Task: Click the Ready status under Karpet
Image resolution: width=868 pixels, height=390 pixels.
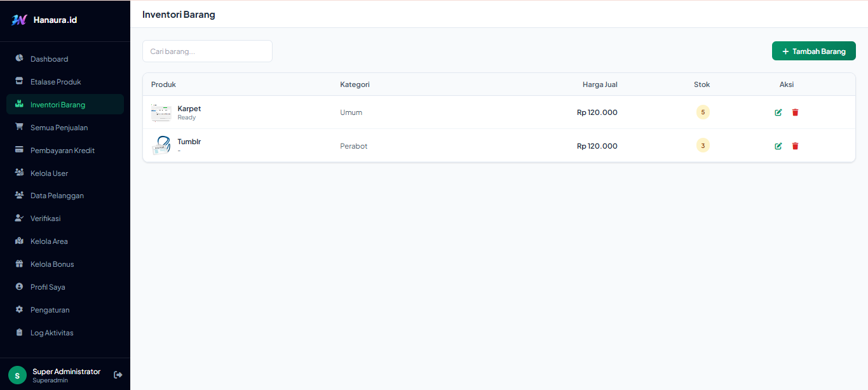Action: [x=187, y=118]
